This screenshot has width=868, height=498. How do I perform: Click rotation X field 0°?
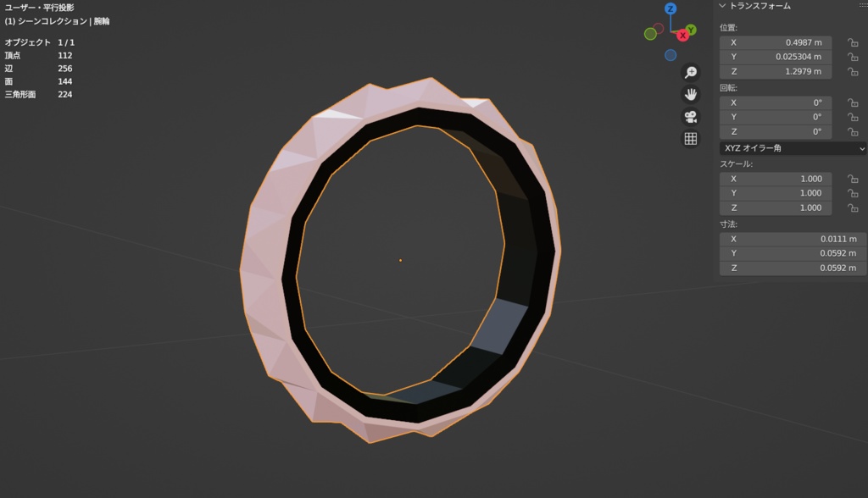(776, 103)
